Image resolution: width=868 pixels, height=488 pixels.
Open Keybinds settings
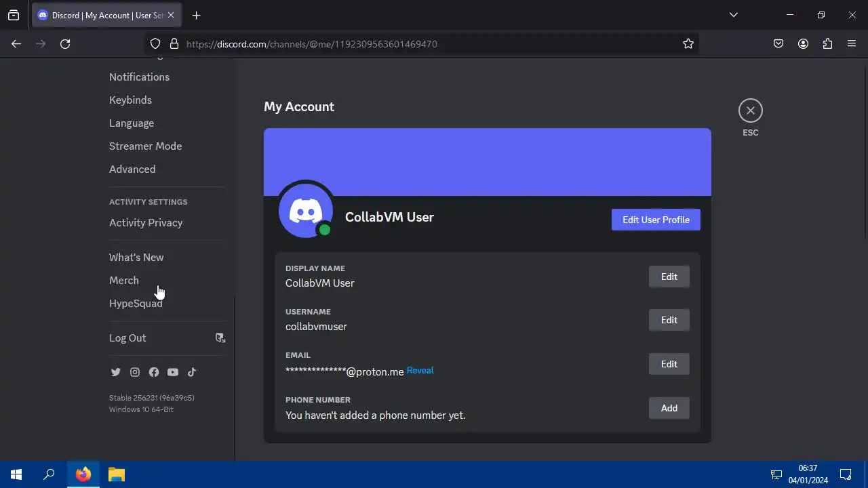(x=130, y=100)
